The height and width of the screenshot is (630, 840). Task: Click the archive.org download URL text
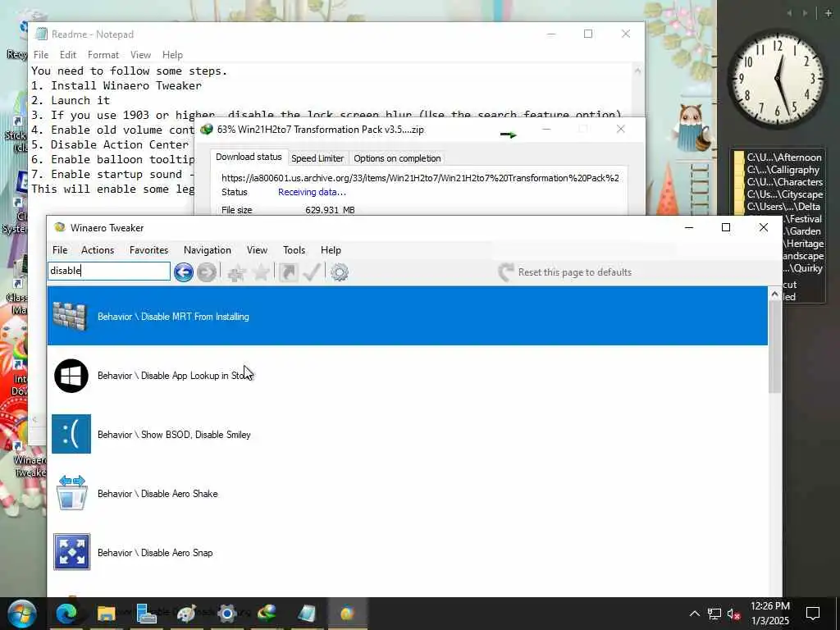tap(420, 178)
